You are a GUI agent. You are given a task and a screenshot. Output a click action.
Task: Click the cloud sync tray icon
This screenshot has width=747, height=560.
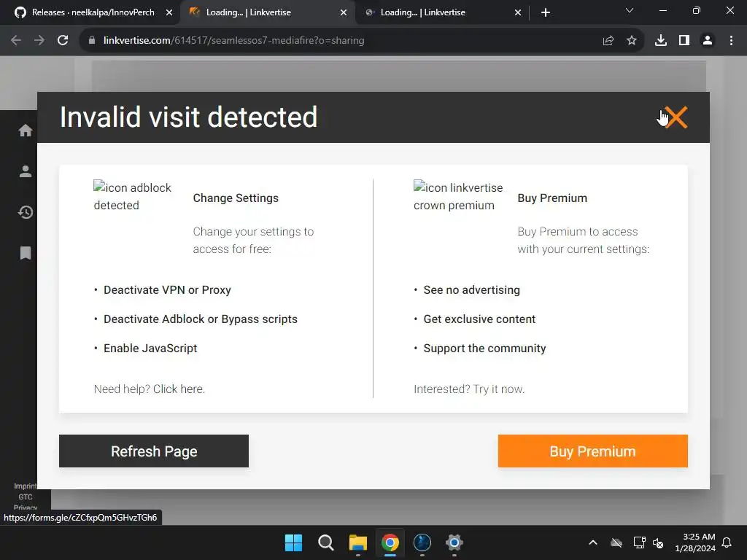(616, 542)
